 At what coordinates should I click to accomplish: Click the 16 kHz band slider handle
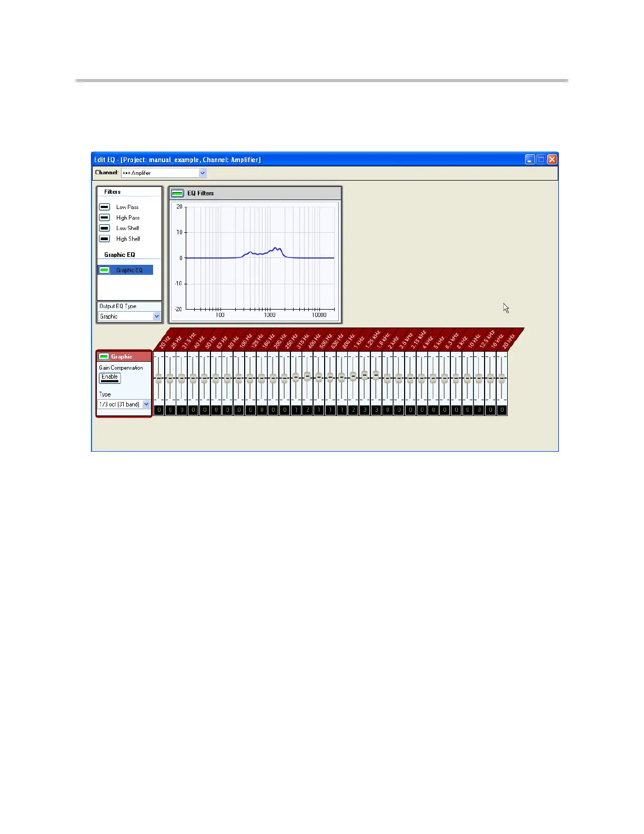click(490, 378)
